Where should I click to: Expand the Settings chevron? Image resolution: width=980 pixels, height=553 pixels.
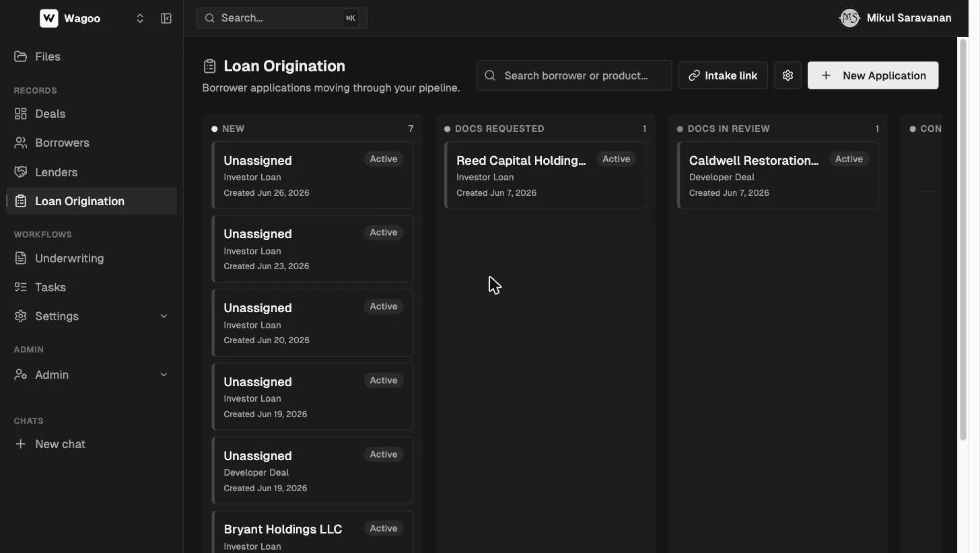pos(164,316)
